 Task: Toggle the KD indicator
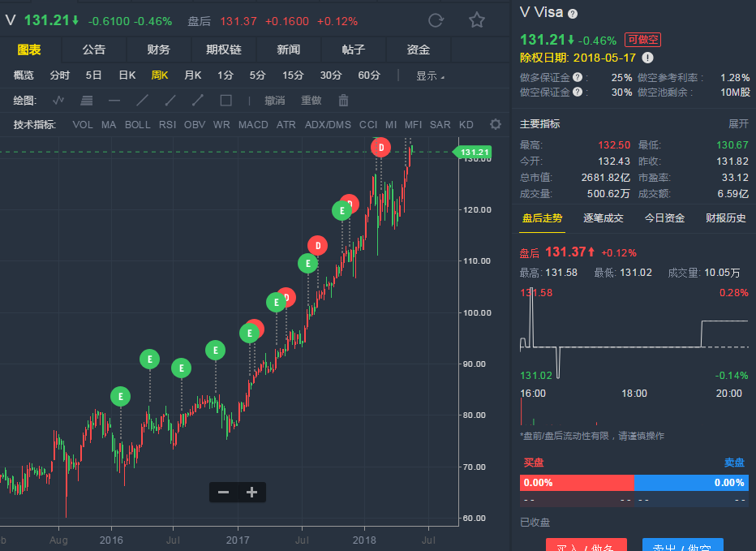pyautogui.click(x=466, y=124)
